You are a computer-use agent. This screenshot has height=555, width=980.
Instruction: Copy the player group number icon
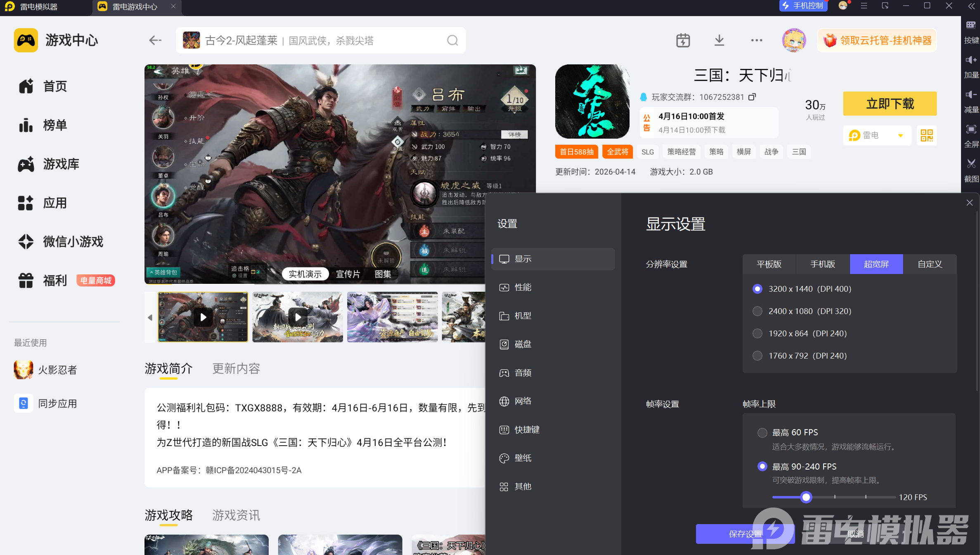tap(752, 97)
